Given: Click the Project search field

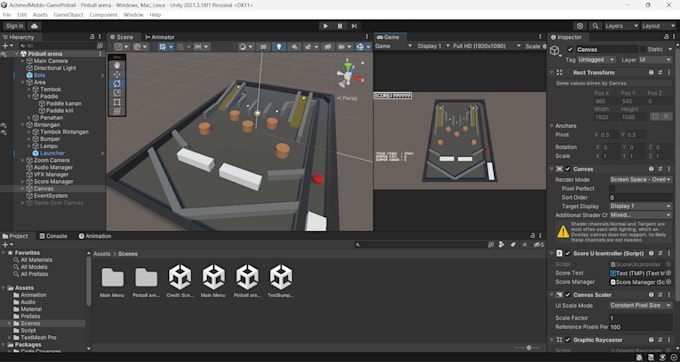Looking at the screenshot, I should coord(420,245).
